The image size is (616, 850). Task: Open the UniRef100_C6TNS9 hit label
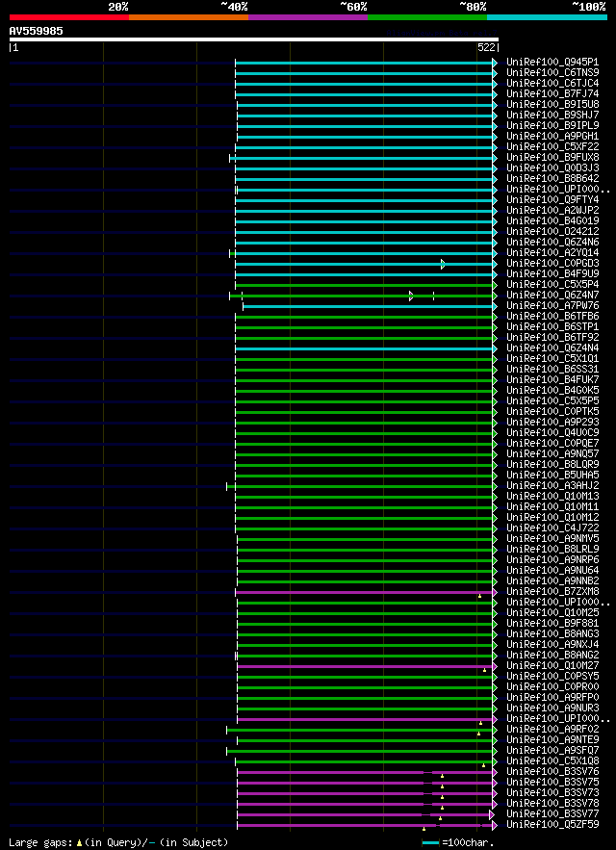click(x=552, y=72)
